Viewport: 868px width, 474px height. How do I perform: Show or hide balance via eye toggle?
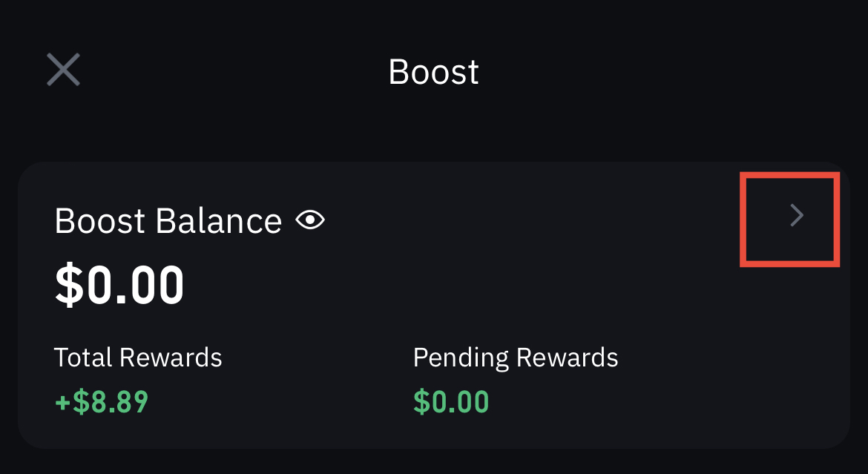(x=310, y=220)
